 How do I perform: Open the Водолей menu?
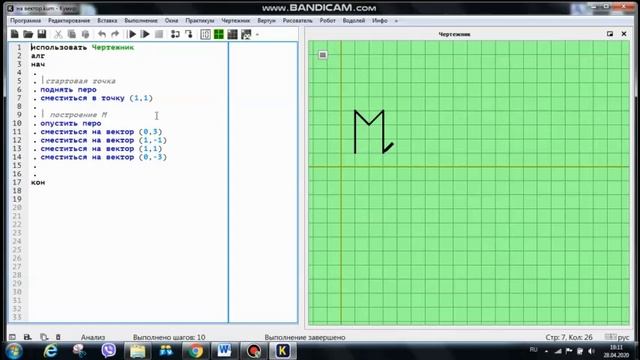353,20
